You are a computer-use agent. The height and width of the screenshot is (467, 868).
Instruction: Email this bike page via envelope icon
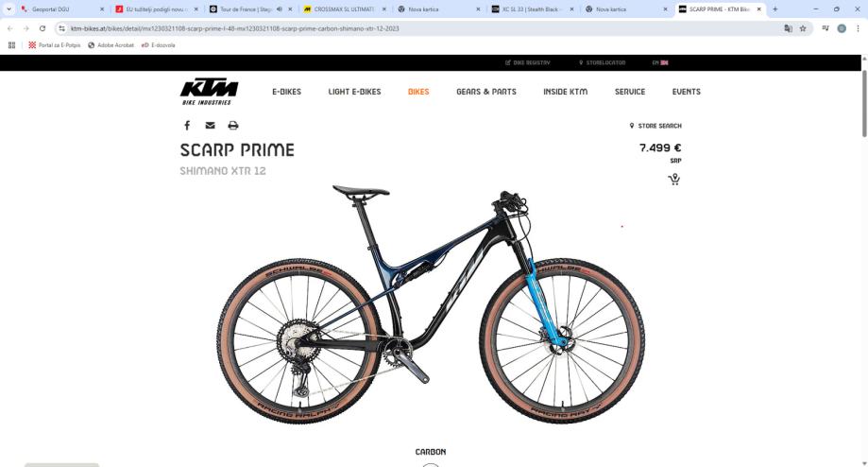pos(210,125)
